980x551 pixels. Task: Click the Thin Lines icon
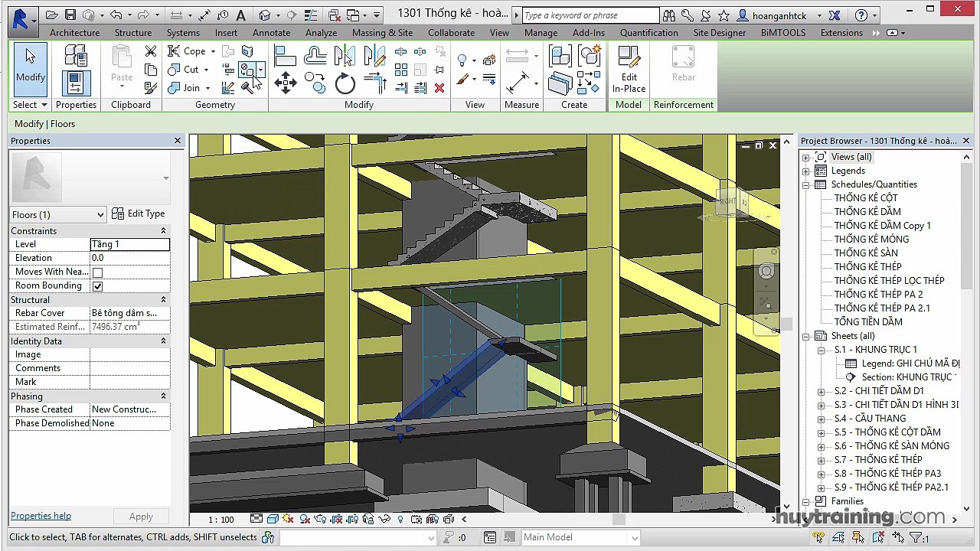[x=312, y=15]
